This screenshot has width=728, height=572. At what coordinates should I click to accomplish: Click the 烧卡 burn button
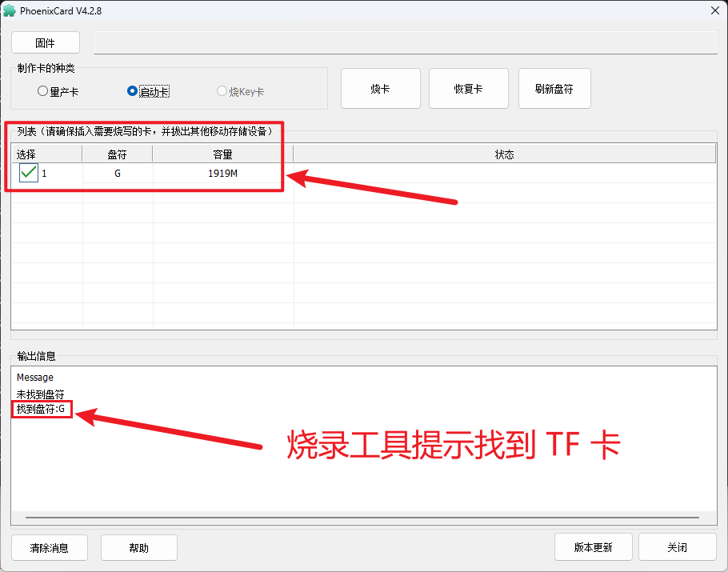coord(380,89)
